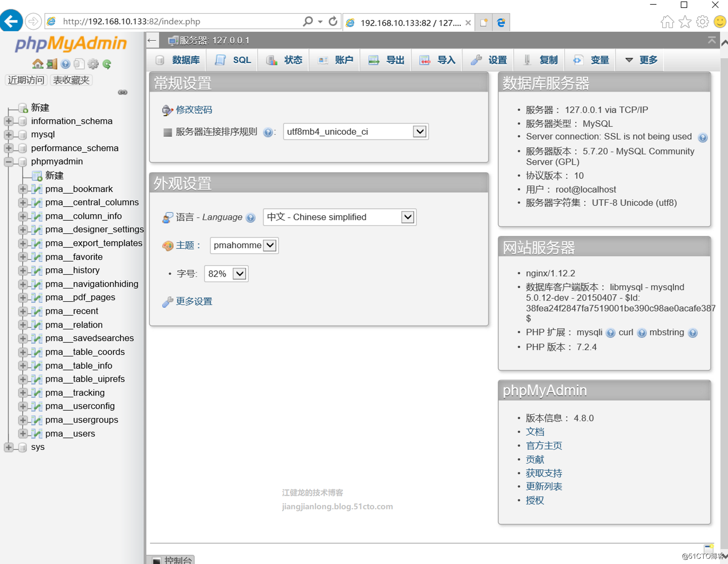The height and width of the screenshot is (564, 728).
Task: Click the 授权 license link
Action: click(x=535, y=500)
